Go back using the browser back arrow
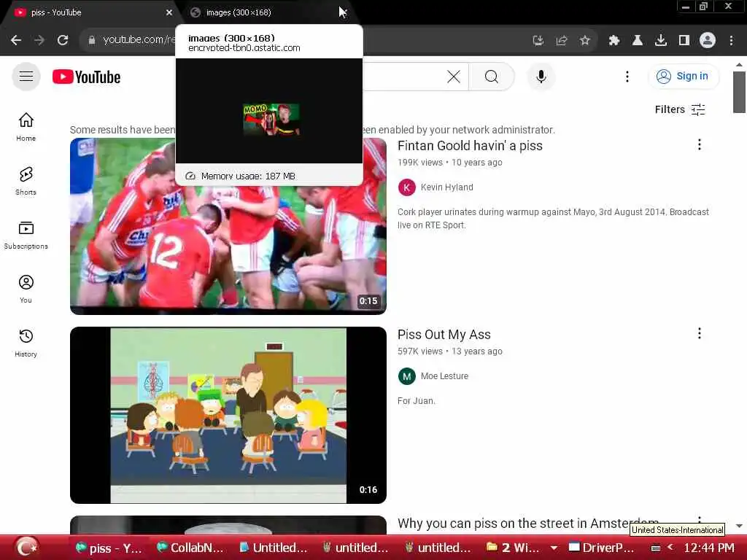The image size is (747, 560). point(16,40)
